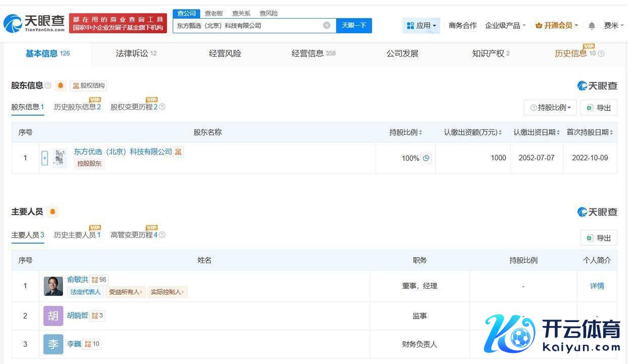Expand the 东方优选 shareholder row
This screenshot has width=628, height=364.
[44, 158]
